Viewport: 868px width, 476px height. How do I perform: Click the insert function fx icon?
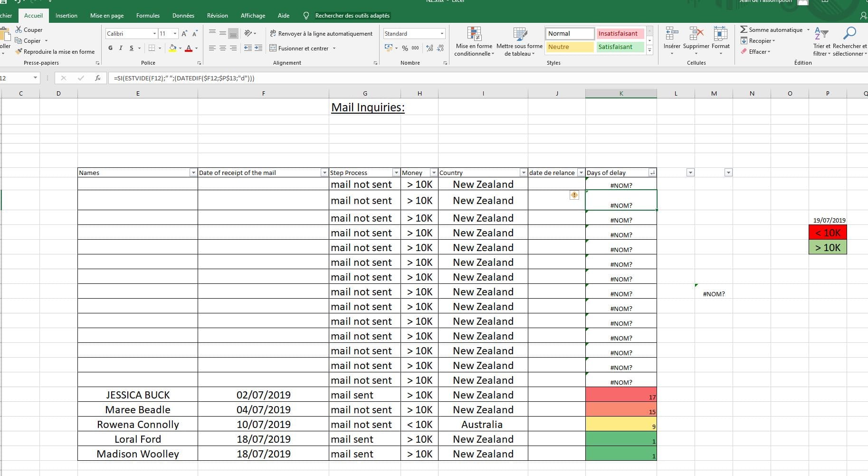[98, 78]
